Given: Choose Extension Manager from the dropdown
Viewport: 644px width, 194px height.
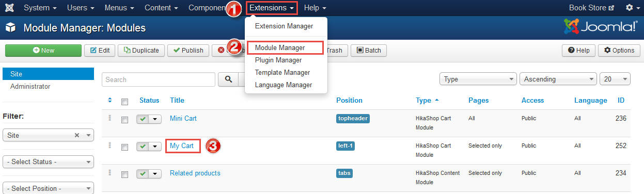Looking at the screenshot, I should point(284,26).
